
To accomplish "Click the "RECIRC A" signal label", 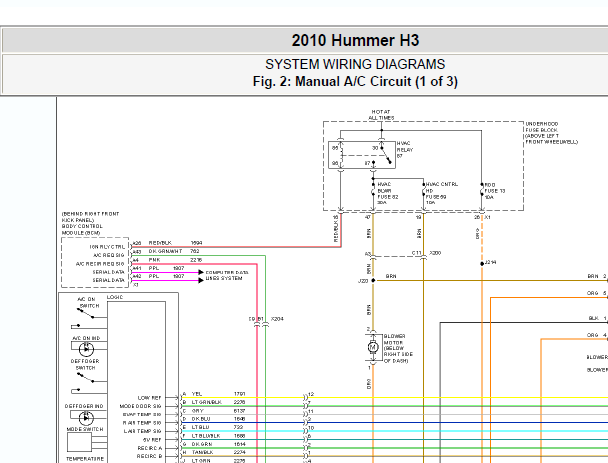I will click(149, 448).
